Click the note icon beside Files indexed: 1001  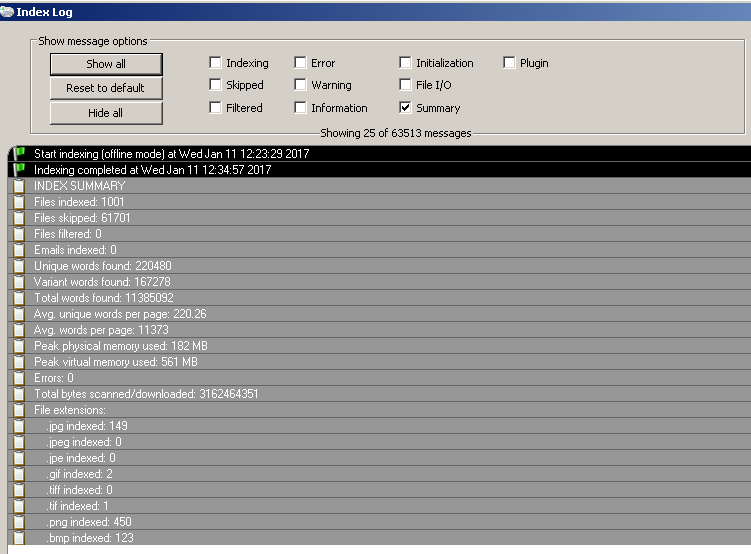tap(18, 202)
